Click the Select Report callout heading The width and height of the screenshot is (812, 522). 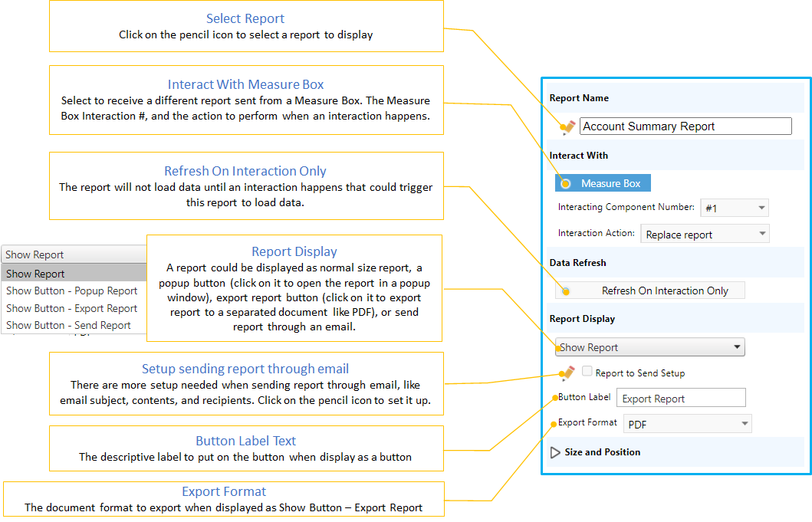coord(245,18)
